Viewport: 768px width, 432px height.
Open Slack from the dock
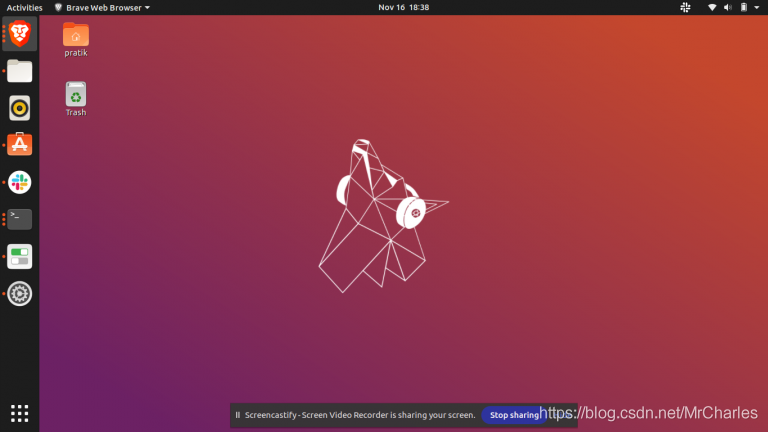(x=20, y=182)
